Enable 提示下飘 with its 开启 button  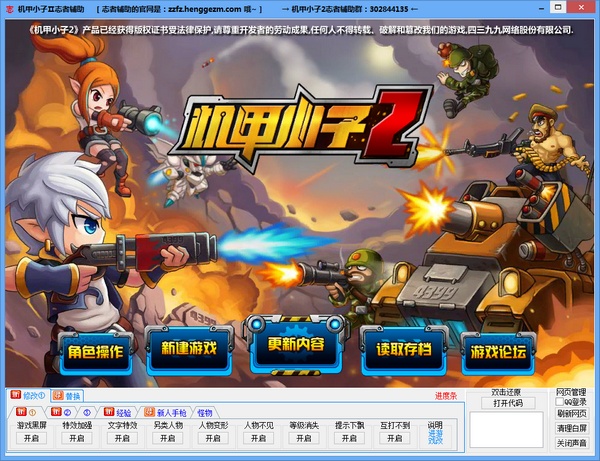point(349,438)
